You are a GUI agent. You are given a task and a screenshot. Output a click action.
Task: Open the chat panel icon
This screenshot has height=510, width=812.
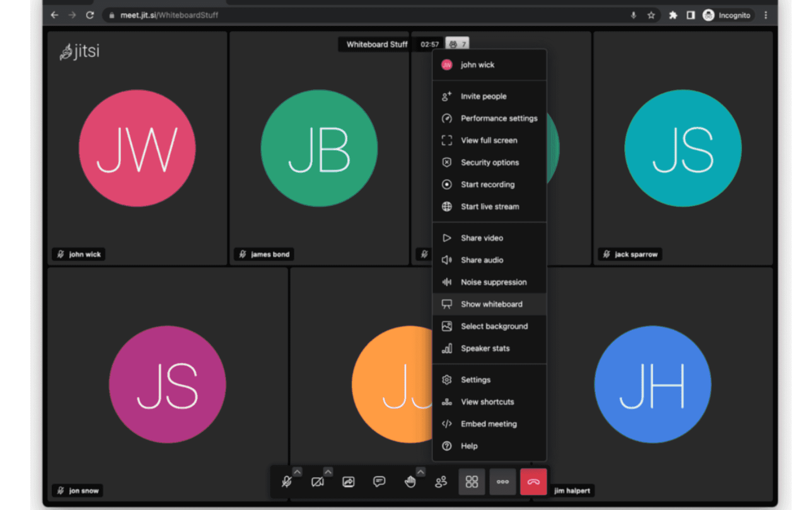tap(379, 482)
